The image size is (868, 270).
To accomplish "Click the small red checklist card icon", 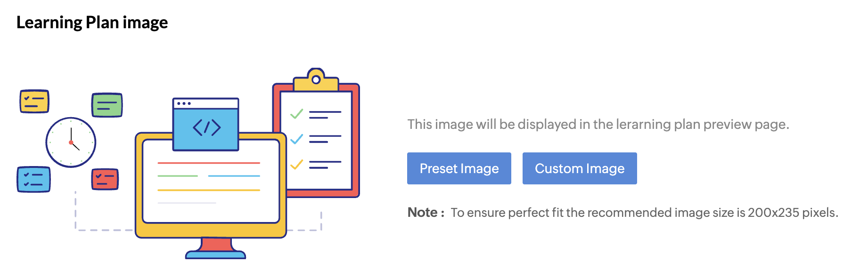I will (105, 179).
